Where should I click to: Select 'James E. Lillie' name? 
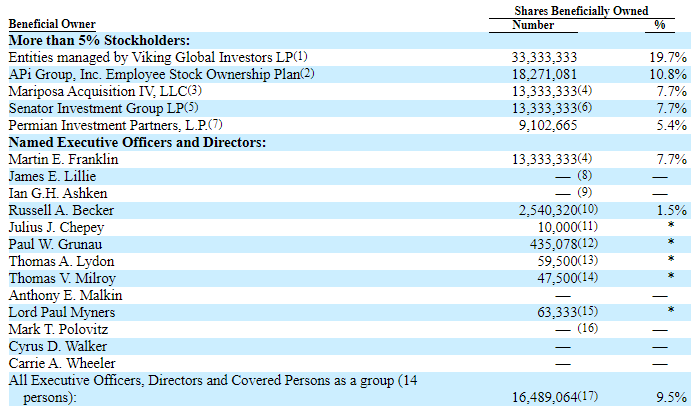[52, 177]
